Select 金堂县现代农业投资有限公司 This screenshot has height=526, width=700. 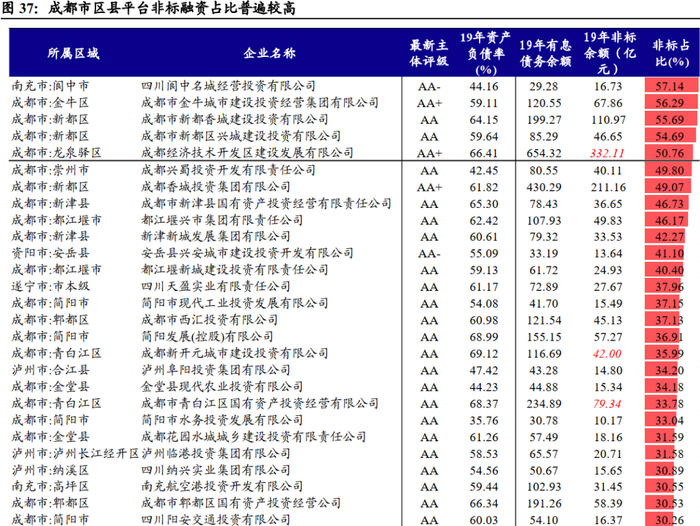coord(222,387)
